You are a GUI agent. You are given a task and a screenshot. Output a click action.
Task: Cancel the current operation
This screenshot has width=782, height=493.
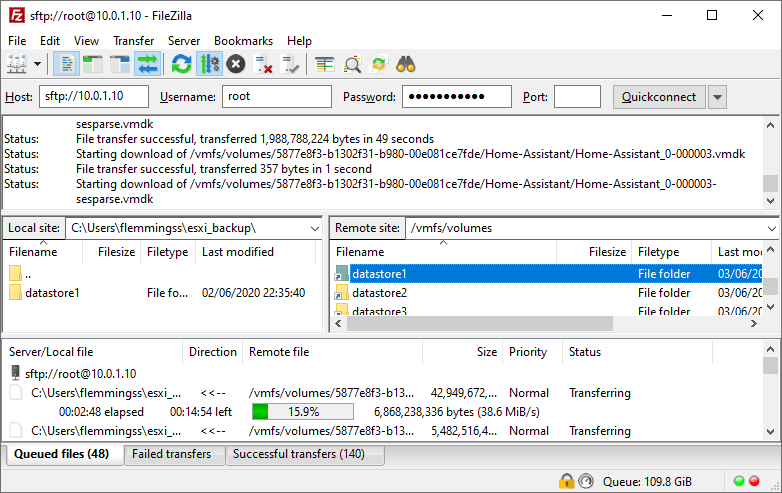(236, 64)
